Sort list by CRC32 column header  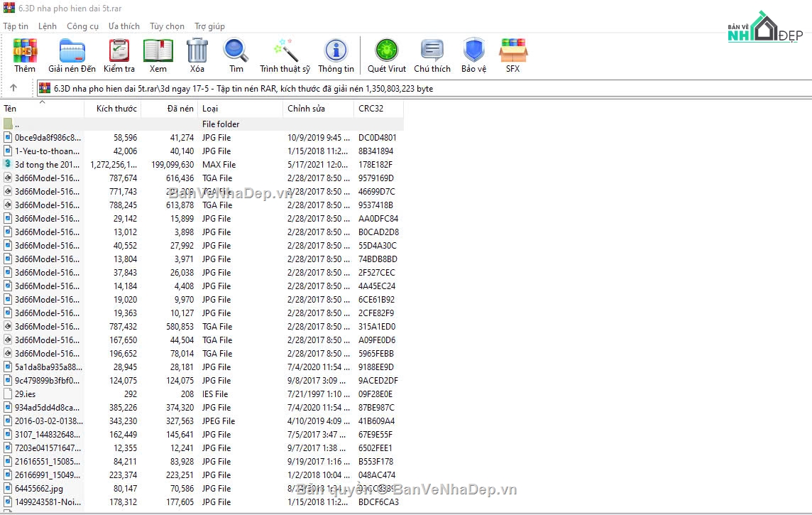[x=371, y=109]
